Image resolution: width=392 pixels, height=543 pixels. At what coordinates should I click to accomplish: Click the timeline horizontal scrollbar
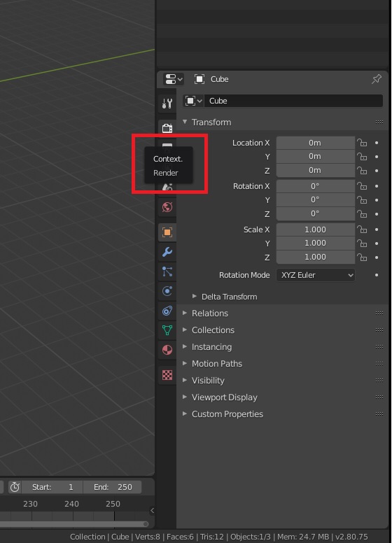[x=74, y=524]
